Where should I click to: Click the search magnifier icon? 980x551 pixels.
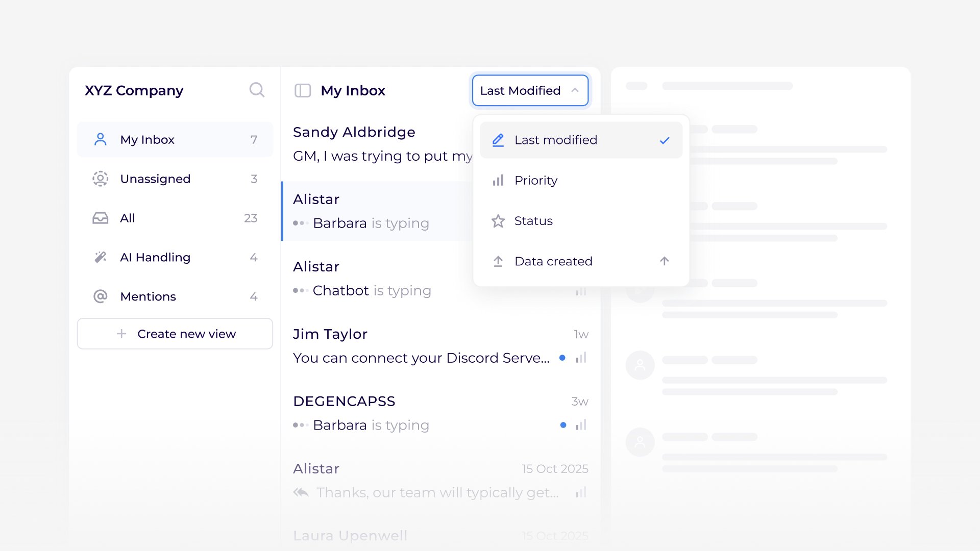(257, 90)
